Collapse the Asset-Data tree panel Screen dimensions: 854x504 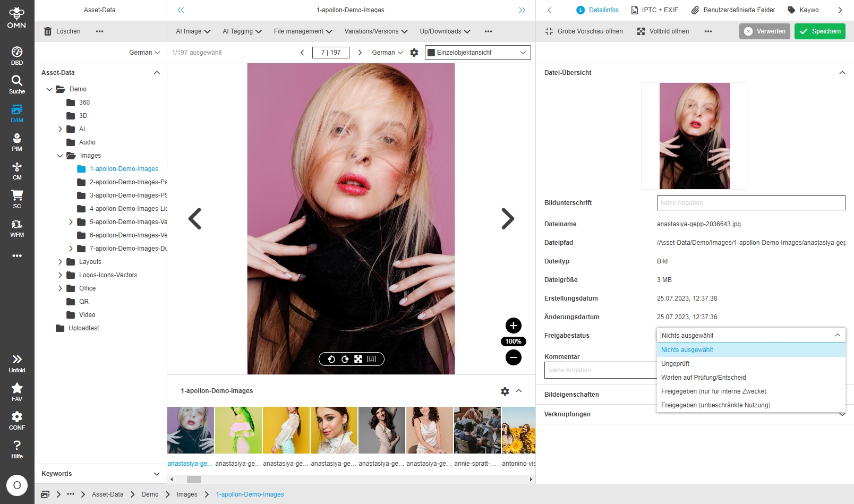coord(157,73)
